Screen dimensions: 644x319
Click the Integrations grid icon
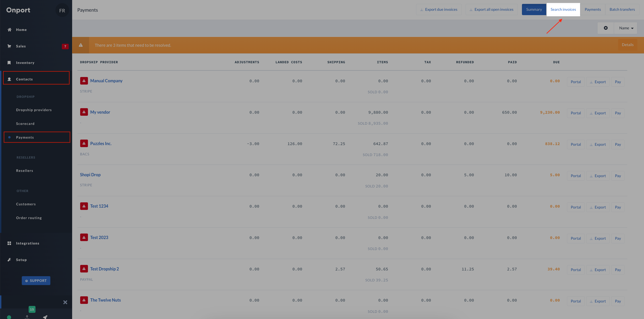point(9,243)
